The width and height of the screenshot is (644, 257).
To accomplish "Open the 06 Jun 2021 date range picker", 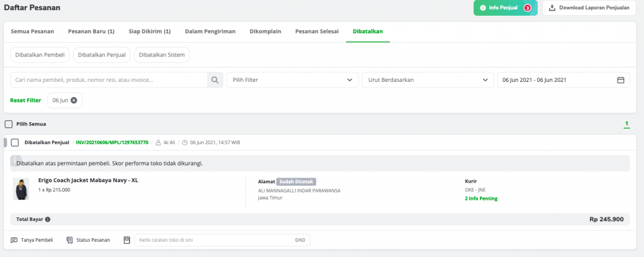I will pyautogui.click(x=563, y=80).
